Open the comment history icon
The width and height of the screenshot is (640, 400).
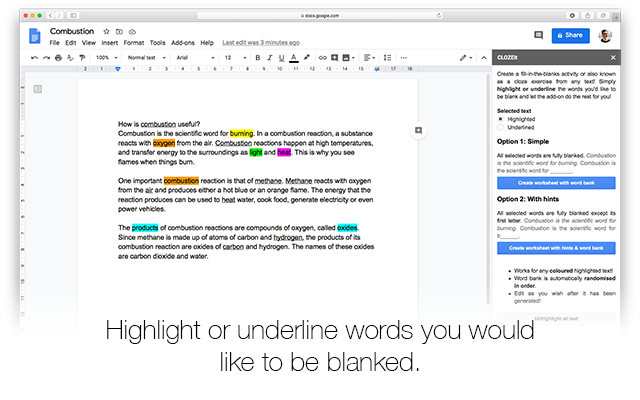pos(539,36)
